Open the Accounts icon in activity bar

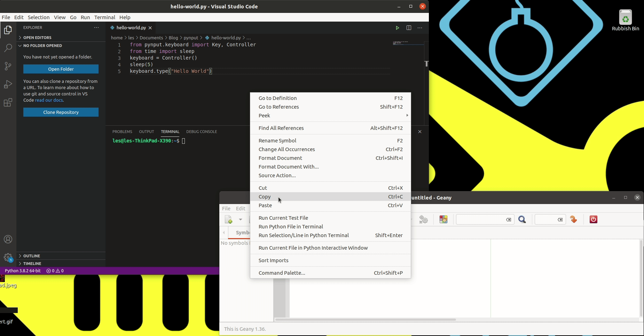(8, 240)
